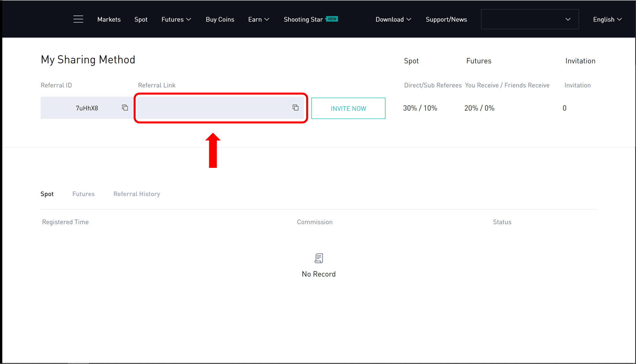Viewport: 636px width, 364px height.
Task: Visit Support/News page
Action: [446, 19]
